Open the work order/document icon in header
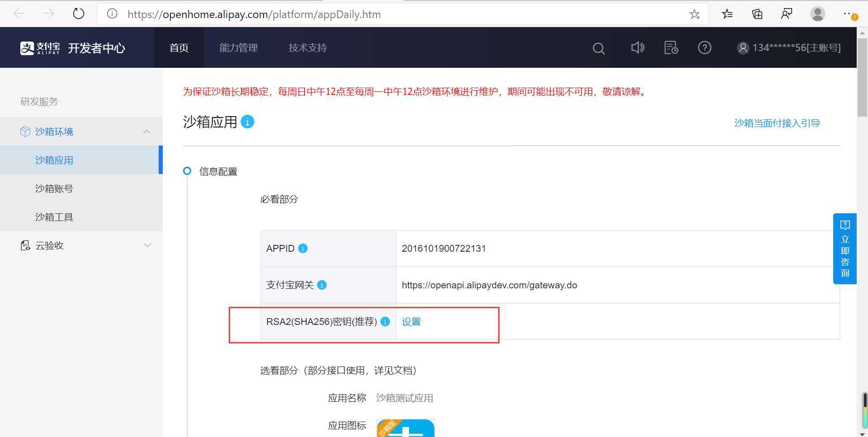The image size is (868, 437). [670, 48]
